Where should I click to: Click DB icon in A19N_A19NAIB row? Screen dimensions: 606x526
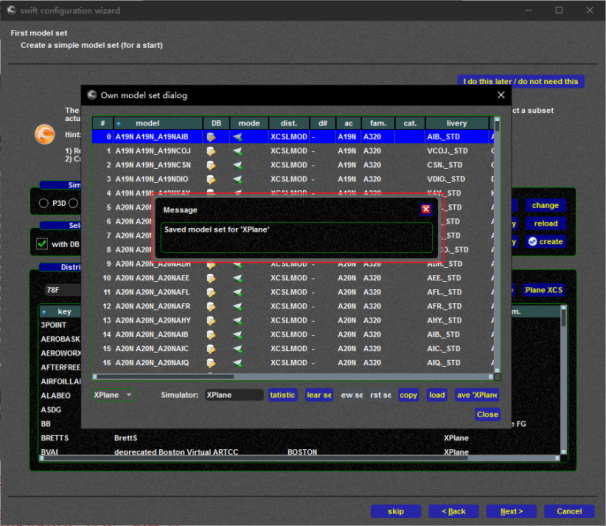[x=213, y=136]
